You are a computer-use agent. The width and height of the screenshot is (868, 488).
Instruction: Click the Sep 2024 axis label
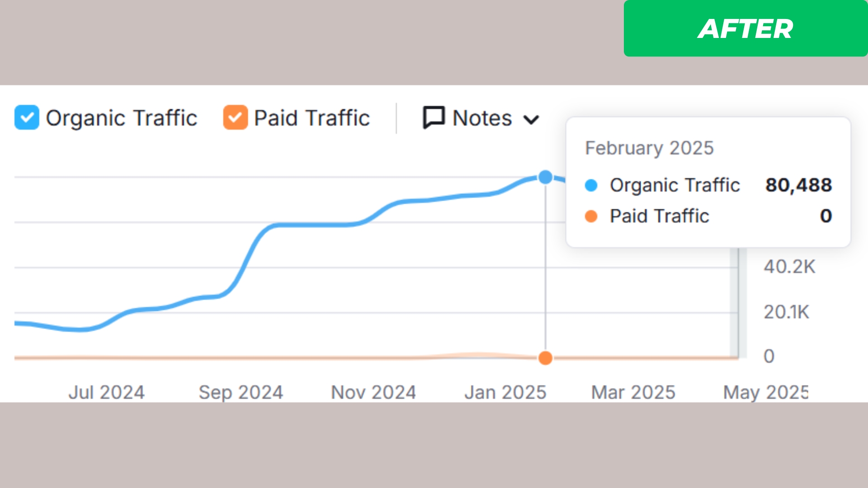(241, 392)
